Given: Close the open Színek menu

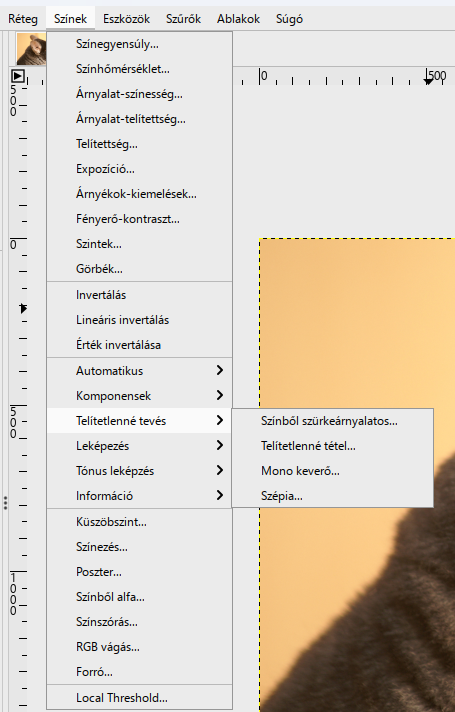Looking at the screenshot, I should click(x=70, y=19).
